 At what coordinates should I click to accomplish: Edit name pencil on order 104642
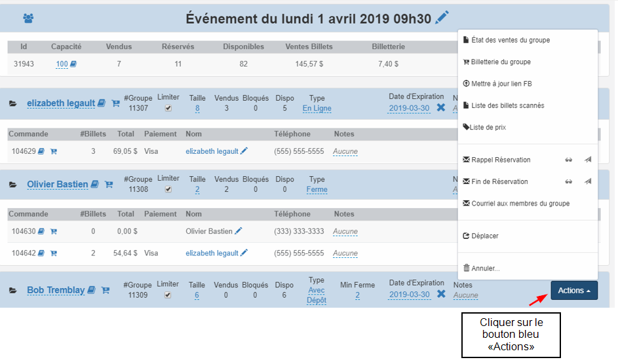(244, 253)
